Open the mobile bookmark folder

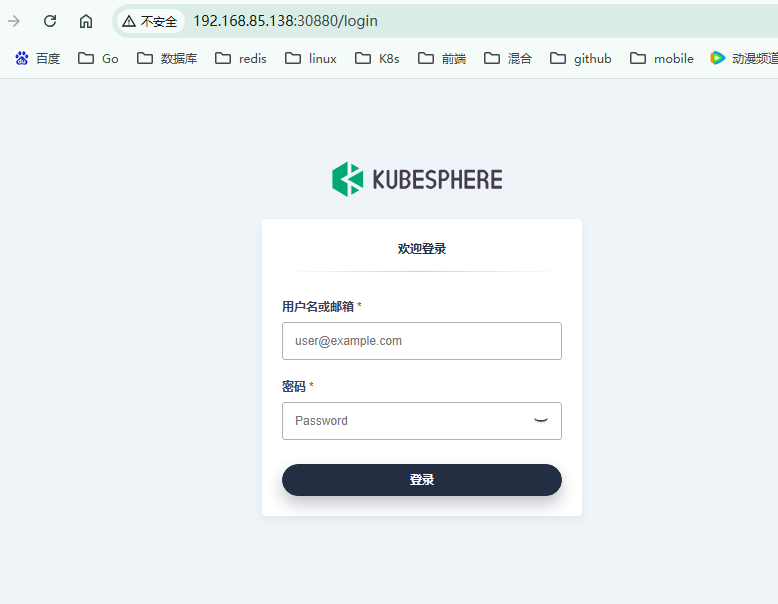[x=662, y=59]
